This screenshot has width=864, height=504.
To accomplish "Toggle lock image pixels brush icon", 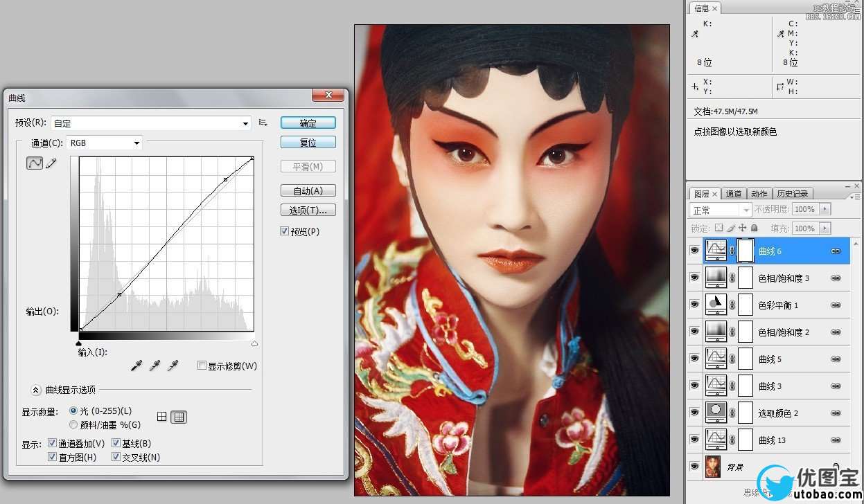I will (x=731, y=228).
